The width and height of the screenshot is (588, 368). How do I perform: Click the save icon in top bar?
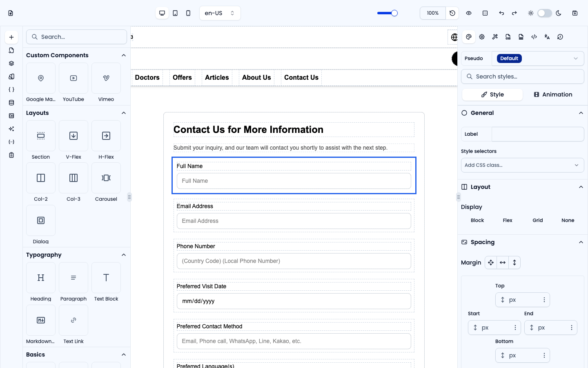click(x=575, y=13)
